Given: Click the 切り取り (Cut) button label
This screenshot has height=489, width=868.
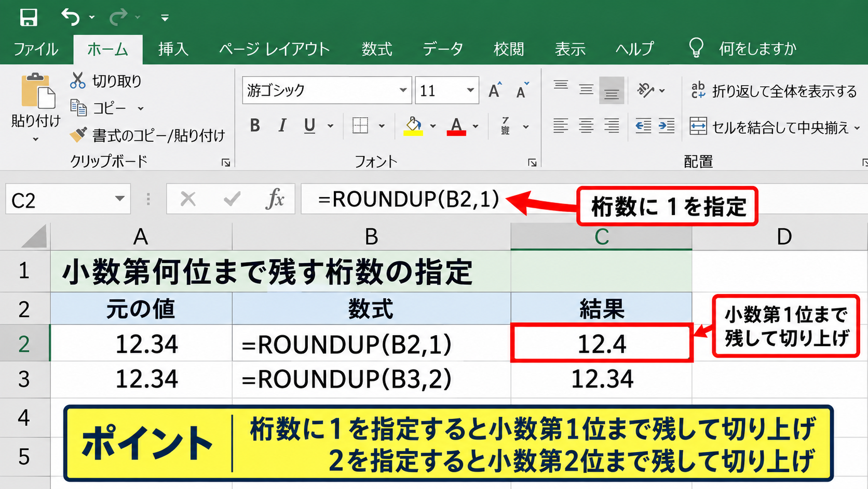Looking at the screenshot, I should (x=117, y=81).
